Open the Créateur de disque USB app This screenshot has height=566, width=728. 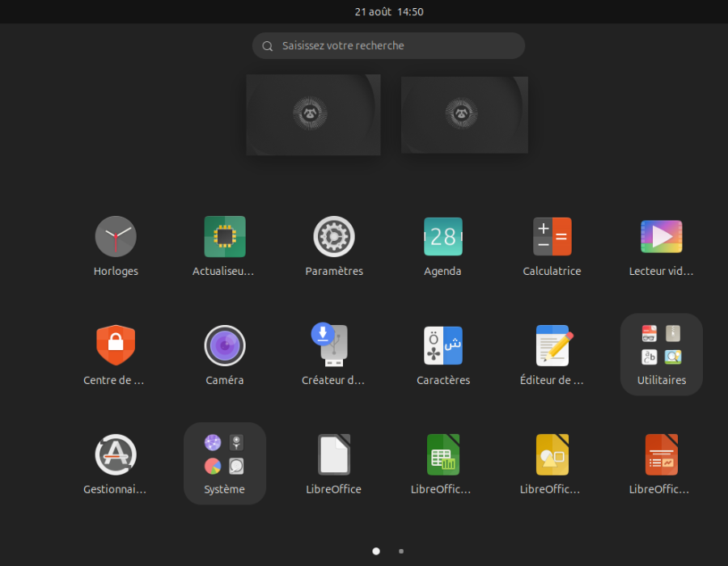click(x=331, y=344)
